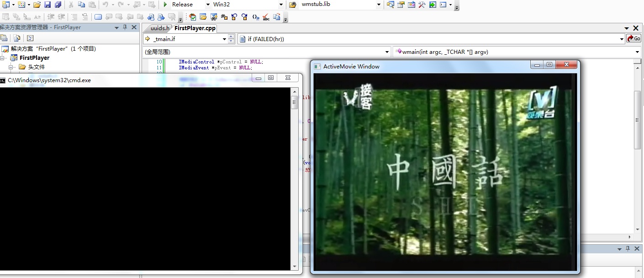644x278 pixels.
Task: Click code line IMediaControl *pControl = NULL;
Action: click(221, 62)
